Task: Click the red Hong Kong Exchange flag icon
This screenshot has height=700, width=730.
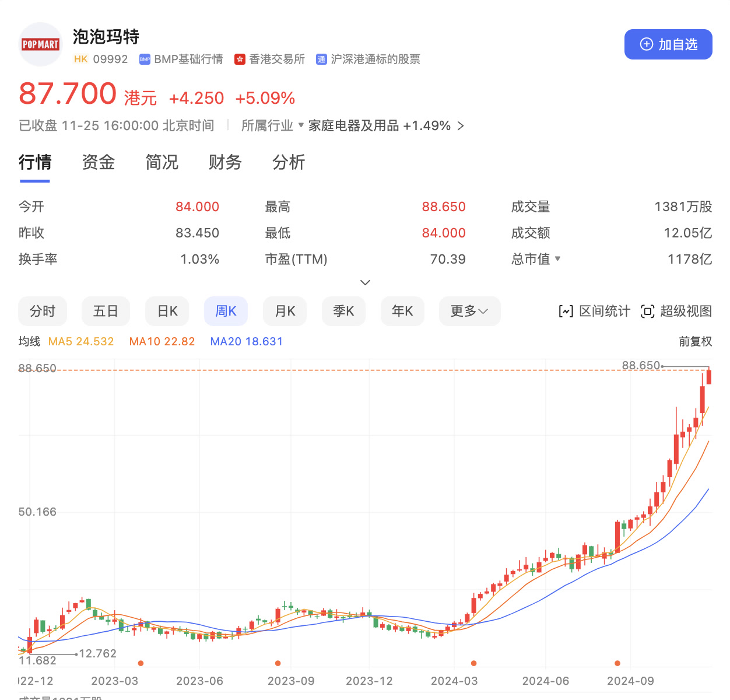Action: point(240,60)
